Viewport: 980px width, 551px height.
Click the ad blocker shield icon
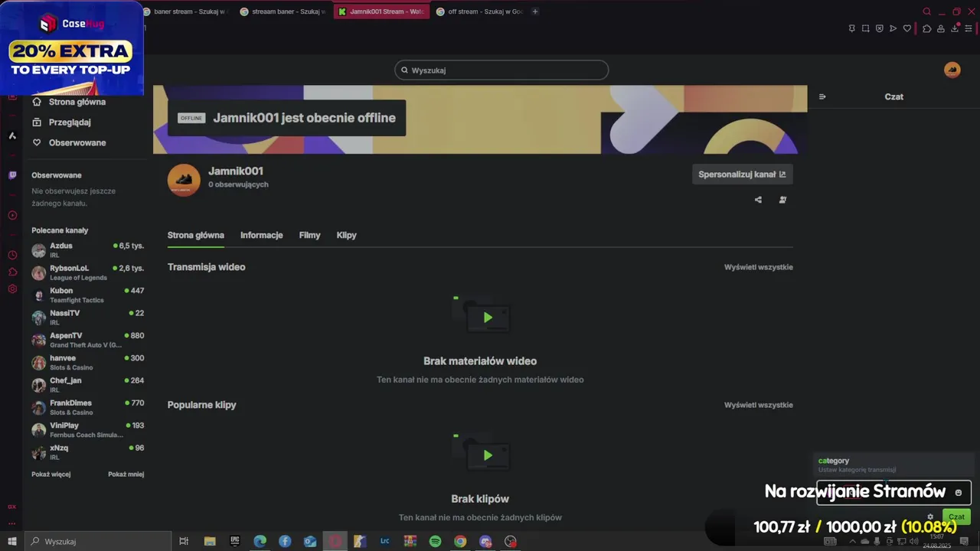880,28
